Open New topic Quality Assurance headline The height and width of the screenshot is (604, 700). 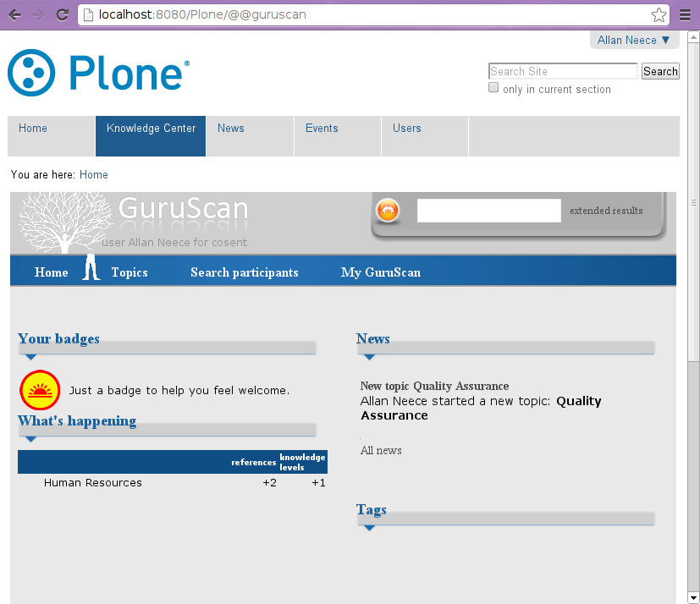tap(434, 386)
